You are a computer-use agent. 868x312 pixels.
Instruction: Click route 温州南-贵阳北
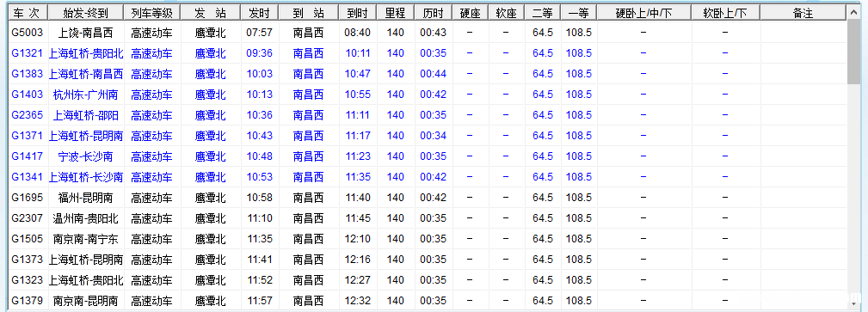[x=86, y=218]
